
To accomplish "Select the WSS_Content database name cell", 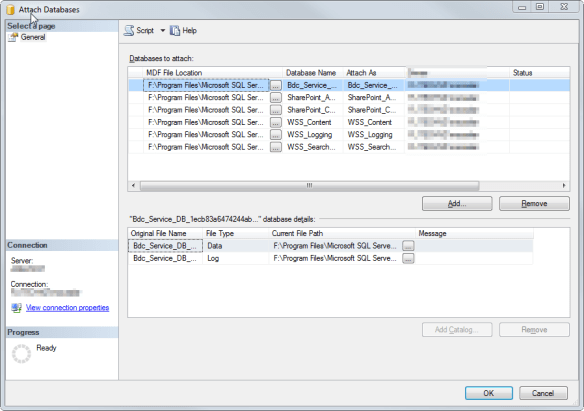I will (313, 122).
